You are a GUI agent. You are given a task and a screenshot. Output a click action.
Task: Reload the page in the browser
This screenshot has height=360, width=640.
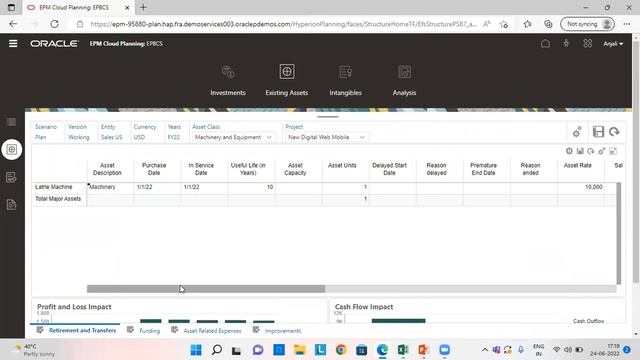coord(54,24)
